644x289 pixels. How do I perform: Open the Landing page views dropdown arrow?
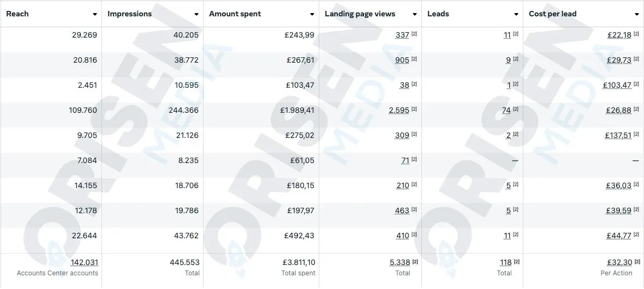tap(415, 14)
